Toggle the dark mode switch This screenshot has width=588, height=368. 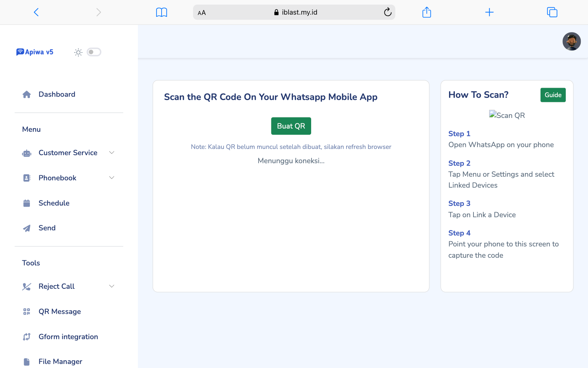pyautogui.click(x=94, y=52)
